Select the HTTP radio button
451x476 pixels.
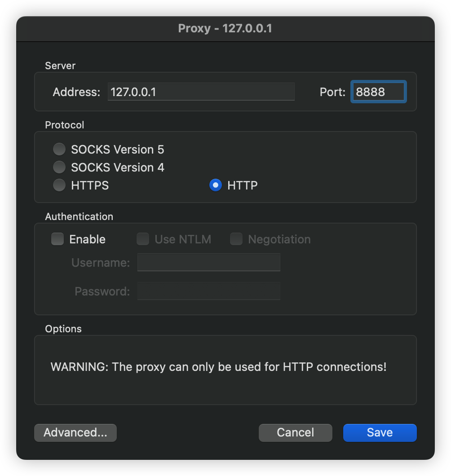[216, 185]
